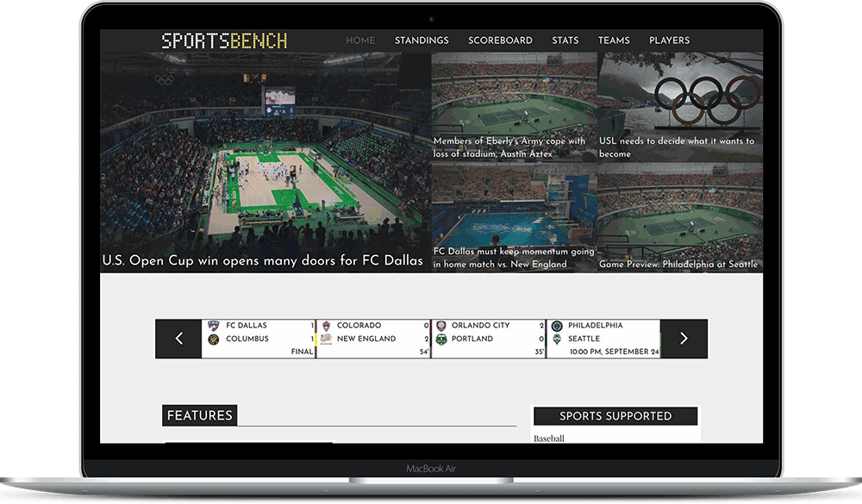Open the Teams page
Image resolution: width=862 pixels, height=504 pixels.
coord(614,40)
